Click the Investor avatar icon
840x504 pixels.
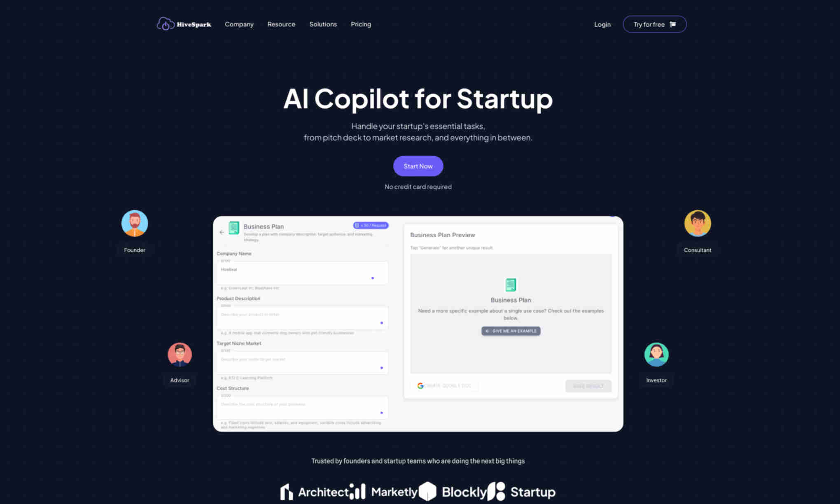(656, 354)
